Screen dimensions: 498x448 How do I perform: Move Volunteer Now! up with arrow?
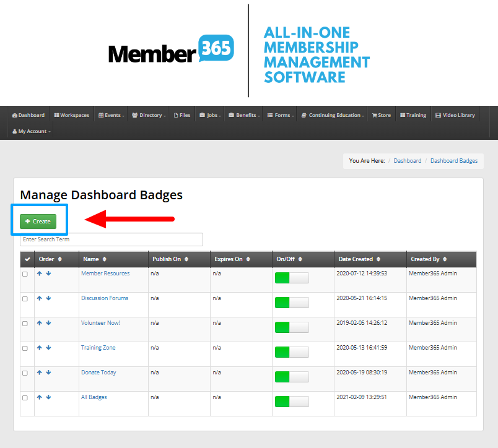click(x=40, y=323)
